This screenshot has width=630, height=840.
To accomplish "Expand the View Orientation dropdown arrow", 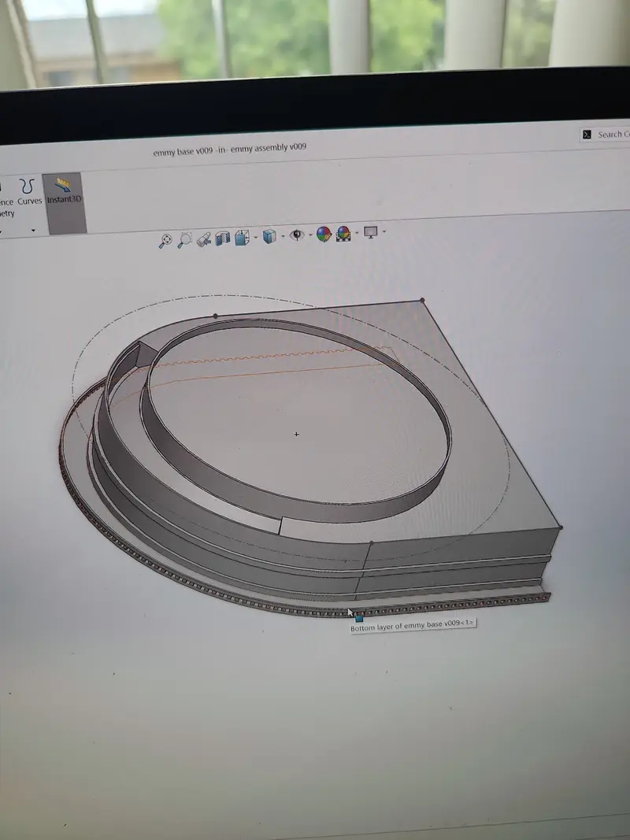I will (255, 237).
